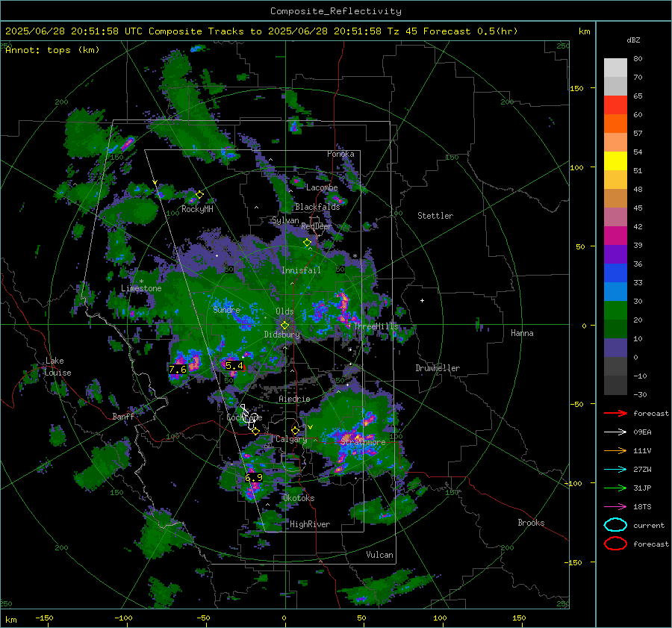
Task: Click the yellow diamond marker beside RockyMH
Action: click(x=199, y=195)
